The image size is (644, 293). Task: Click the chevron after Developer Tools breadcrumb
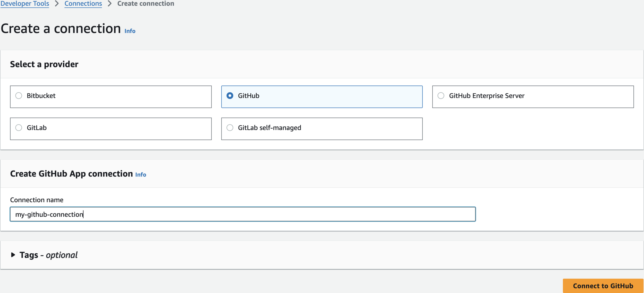coord(57,4)
